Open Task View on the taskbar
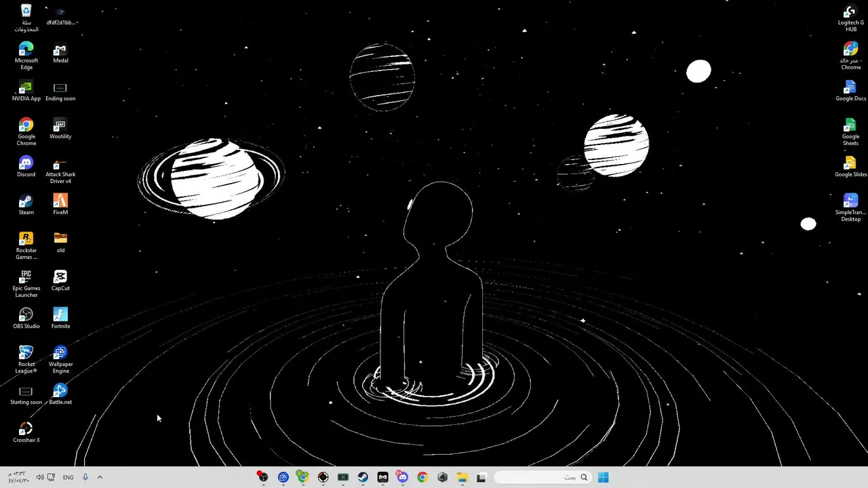 [481, 477]
